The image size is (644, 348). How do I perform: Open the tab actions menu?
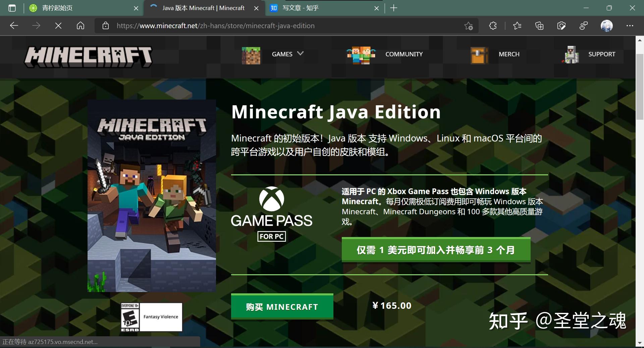12,8
